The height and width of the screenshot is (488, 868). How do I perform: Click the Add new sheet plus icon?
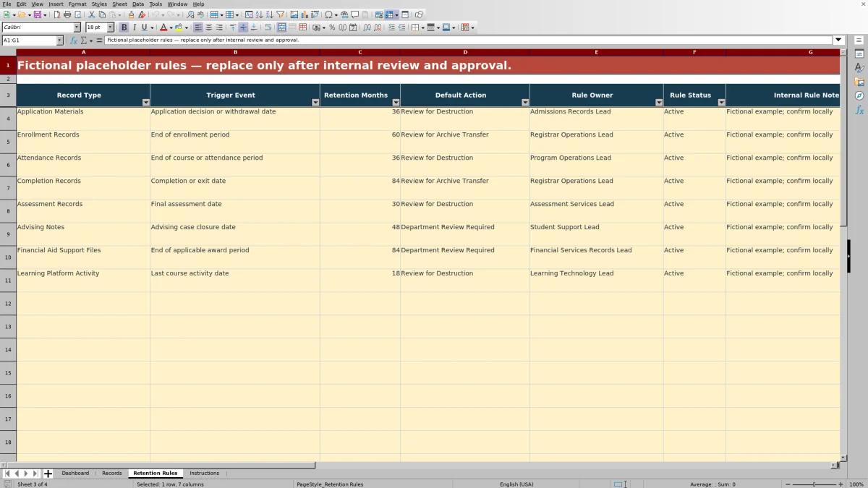(48, 474)
